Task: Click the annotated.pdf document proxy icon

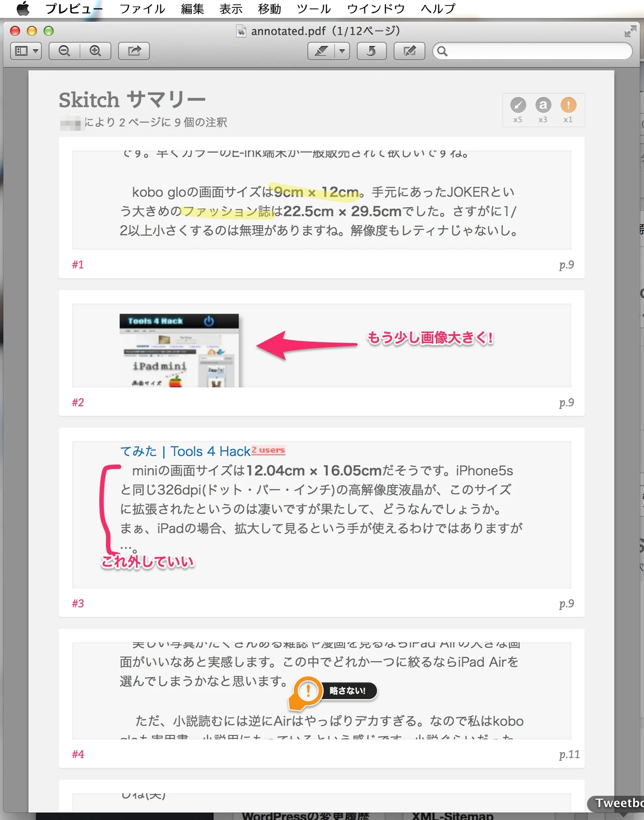Action: point(241,31)
